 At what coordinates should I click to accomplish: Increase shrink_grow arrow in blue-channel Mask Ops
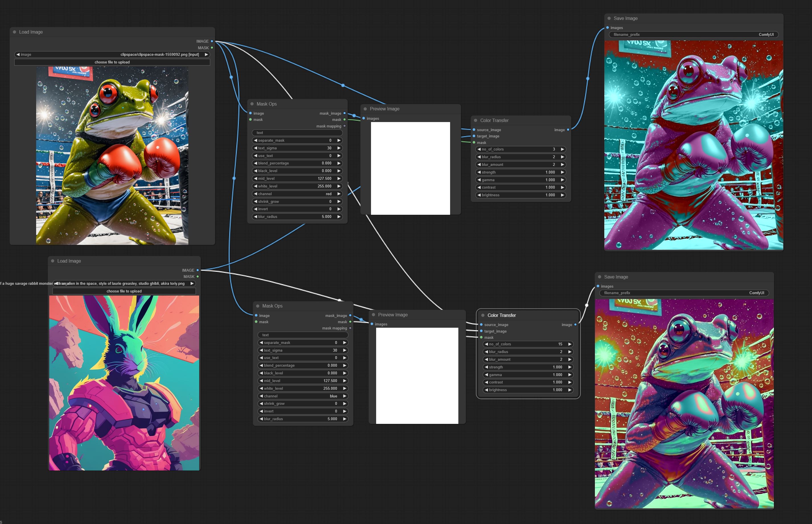click(345, 404)
